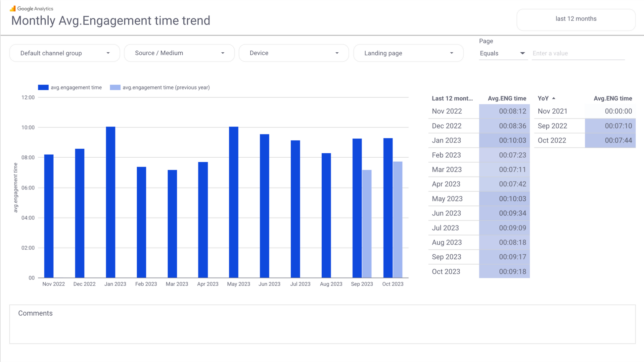Expand the Source / Medium filter
644x362 pixels.
(179, 53)
